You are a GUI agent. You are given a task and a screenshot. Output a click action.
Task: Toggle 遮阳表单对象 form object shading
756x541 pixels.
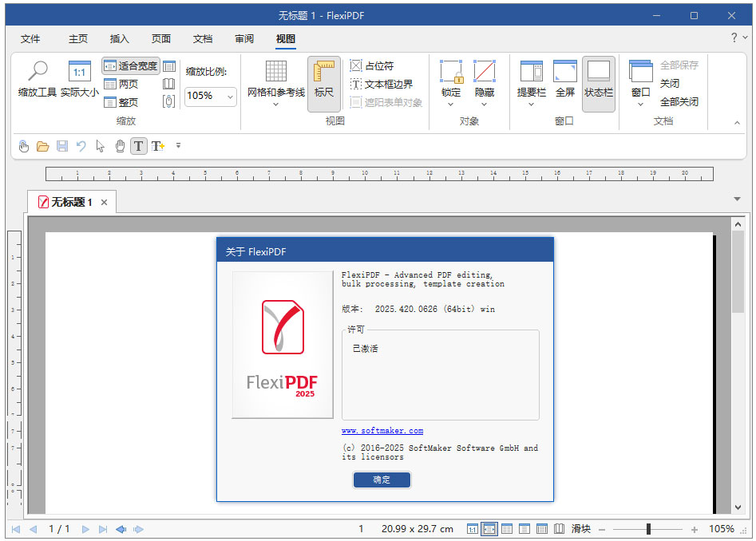[386, 102]
